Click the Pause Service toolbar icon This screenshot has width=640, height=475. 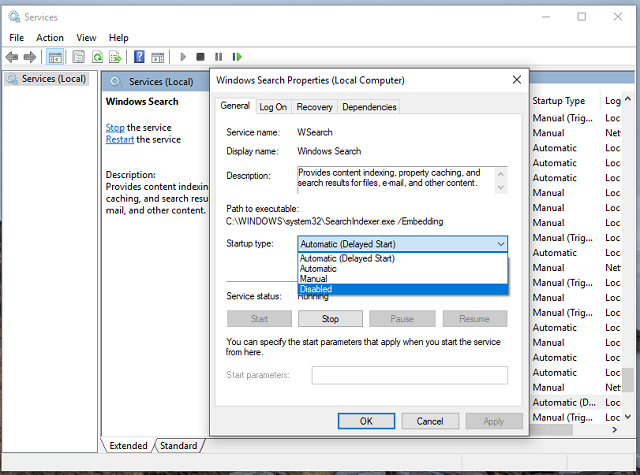pyautogui.click(x=218, y=57)
